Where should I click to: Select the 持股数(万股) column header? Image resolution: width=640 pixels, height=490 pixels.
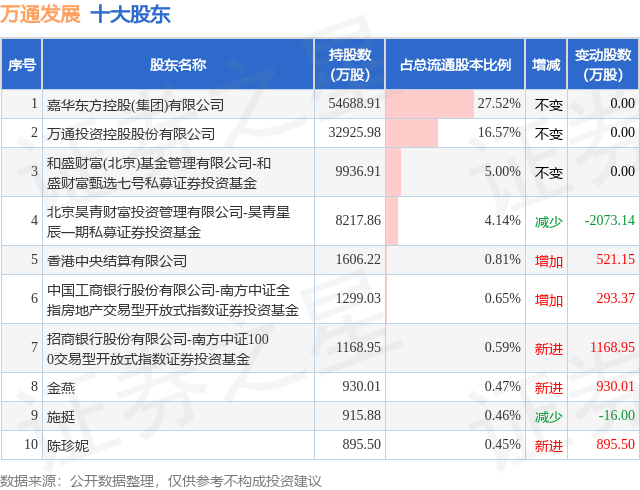click(350, 65)
